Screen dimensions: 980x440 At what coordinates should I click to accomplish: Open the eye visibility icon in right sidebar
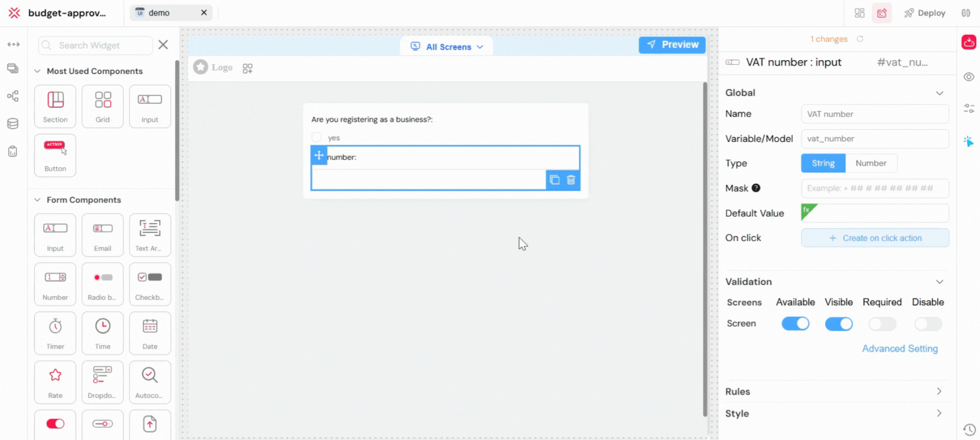click(969, 77)
